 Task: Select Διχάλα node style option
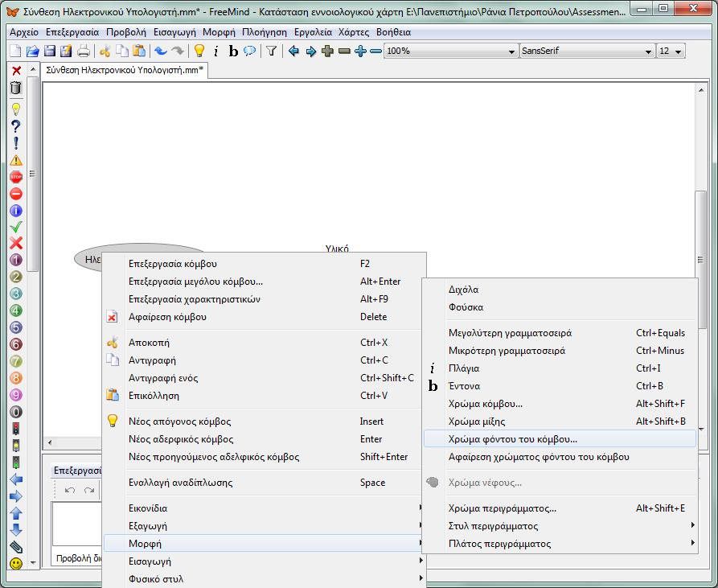(x=560, y=290)
